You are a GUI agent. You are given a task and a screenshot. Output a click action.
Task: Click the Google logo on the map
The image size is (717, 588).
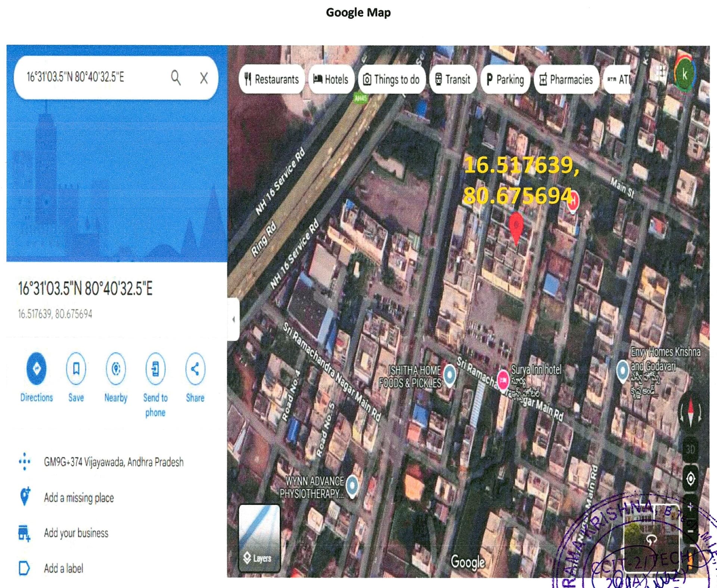(x=468, y=562)
